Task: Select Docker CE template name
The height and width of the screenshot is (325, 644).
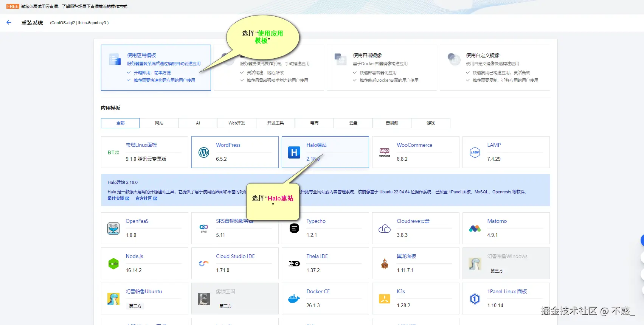Action: pos(318,291)
